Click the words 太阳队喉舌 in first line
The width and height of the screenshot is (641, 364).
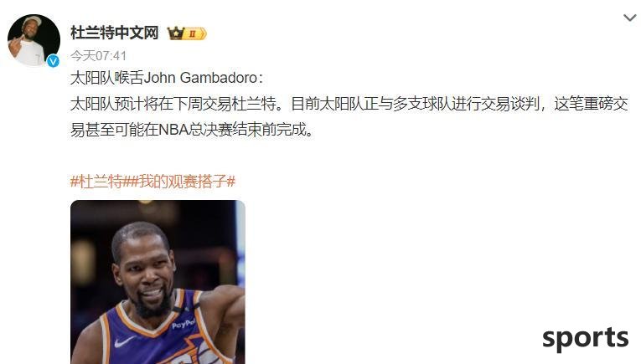coord(106,78)
